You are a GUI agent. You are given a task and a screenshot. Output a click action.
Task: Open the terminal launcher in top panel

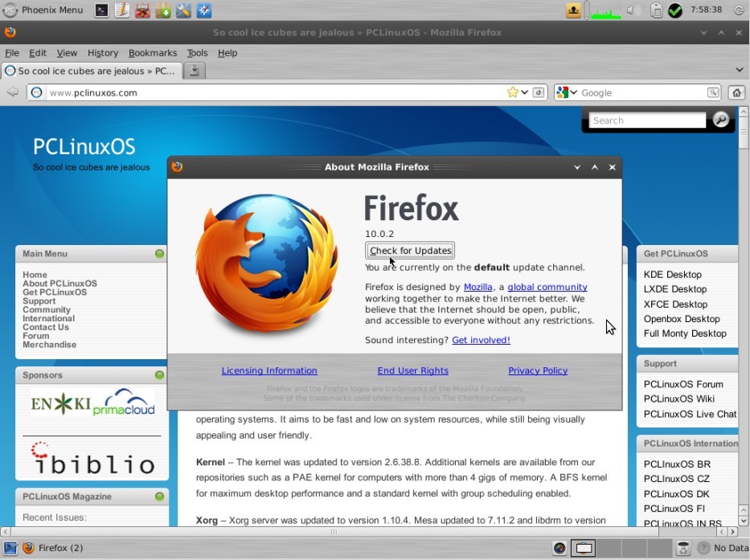click(102, 10)
